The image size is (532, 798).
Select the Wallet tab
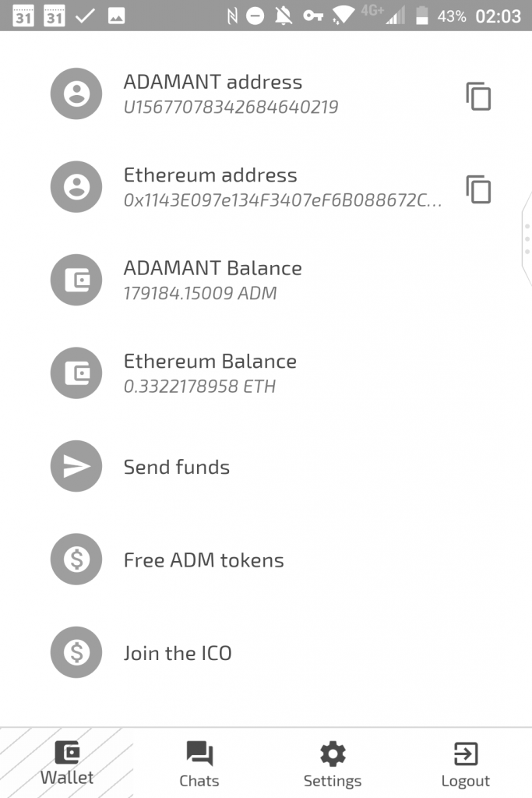(x=67, y=764)
